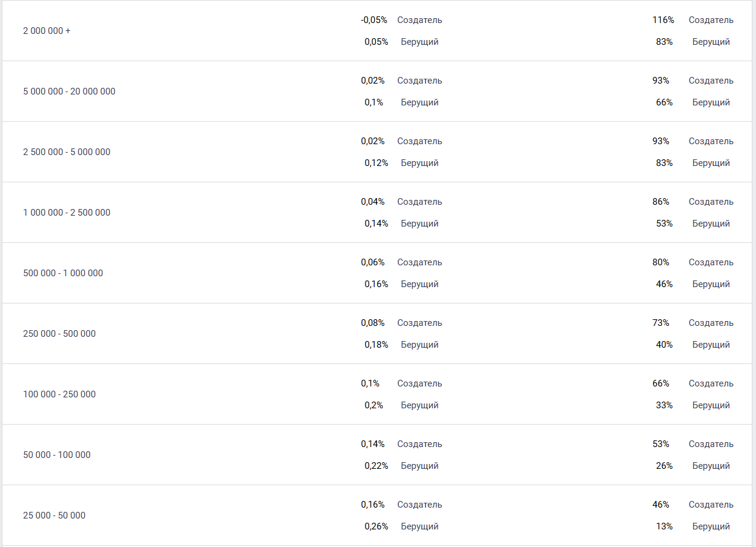Select the 0,22% taker fee value

[x=376, y=466]
